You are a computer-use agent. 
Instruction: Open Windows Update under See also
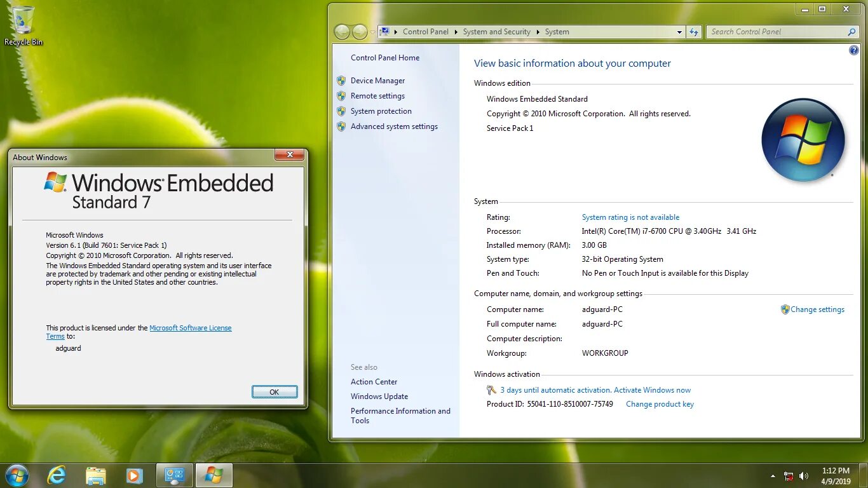click(379, 396)
